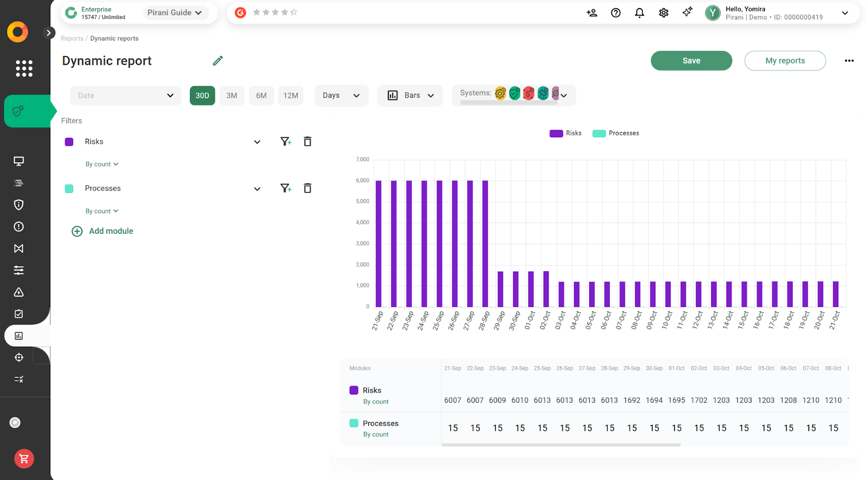Delete the Risks module with trash icon

click(307, 142)
